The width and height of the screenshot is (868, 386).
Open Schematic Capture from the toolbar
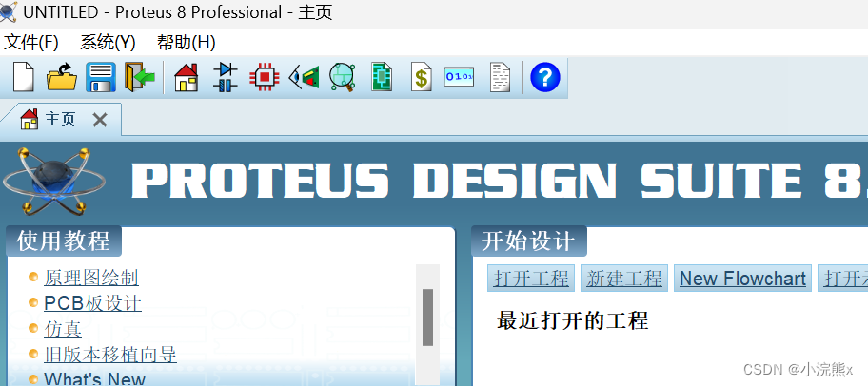pos(226,77)
